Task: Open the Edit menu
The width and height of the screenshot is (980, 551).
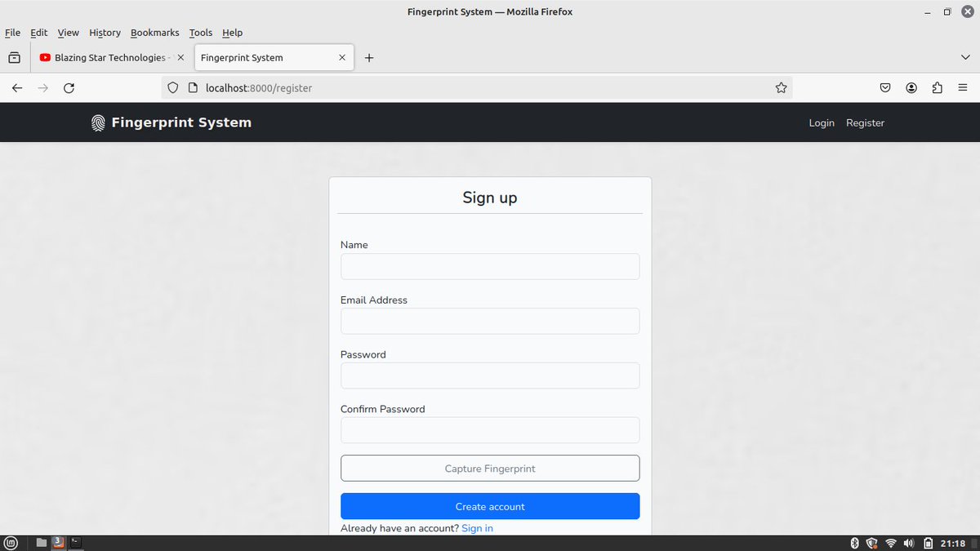Action: 39,33
